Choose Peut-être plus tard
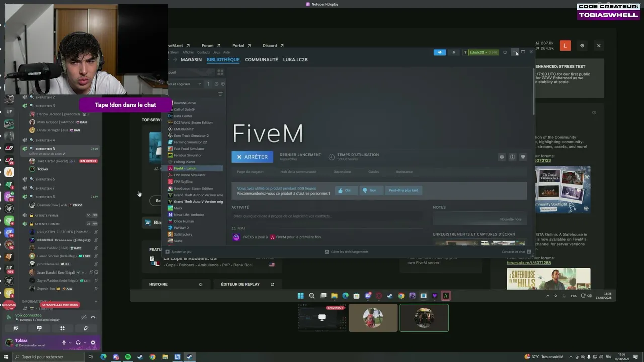Screen dimensions: 644x362 [404, 190]
